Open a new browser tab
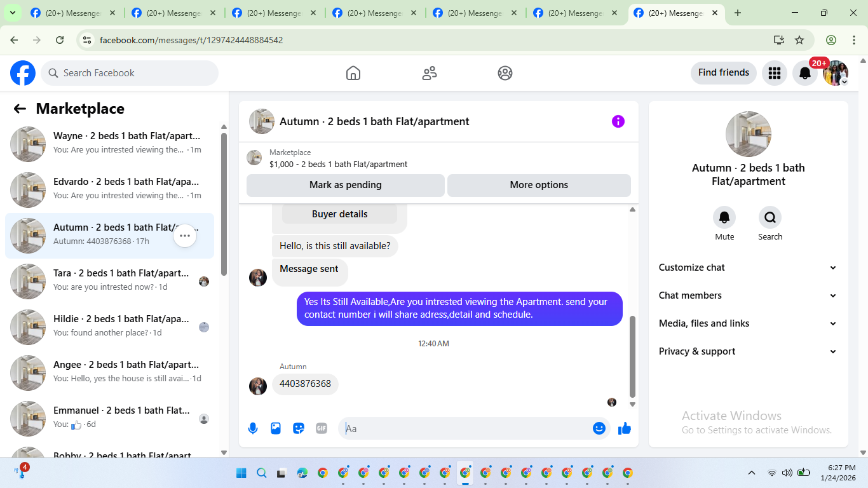Screen dimensions: 868x488 pyautogui.click(x=738, y=13)
